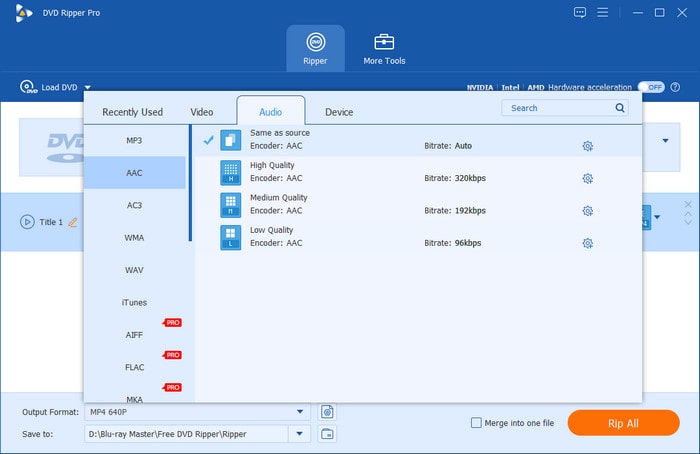Open the Ripper module icon
This screenshot has height=454, width=700.
click(315, 43)
